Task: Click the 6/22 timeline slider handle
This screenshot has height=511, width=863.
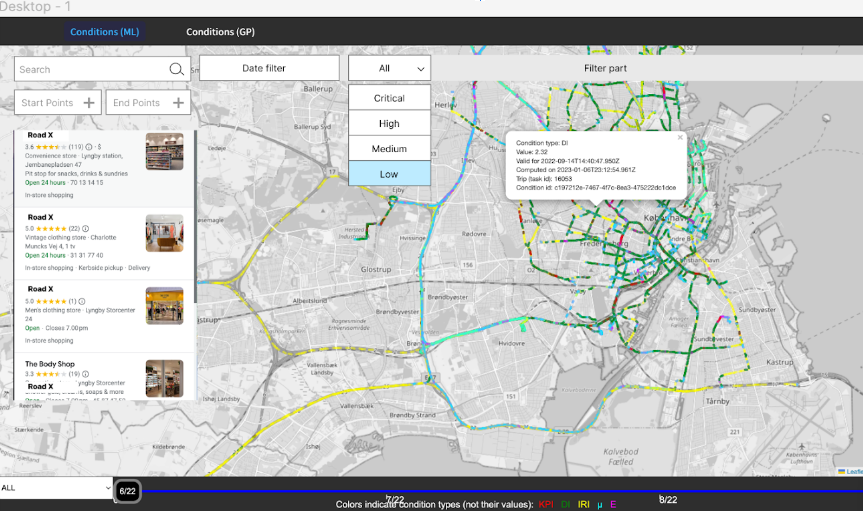Action: tap(127, 491)
